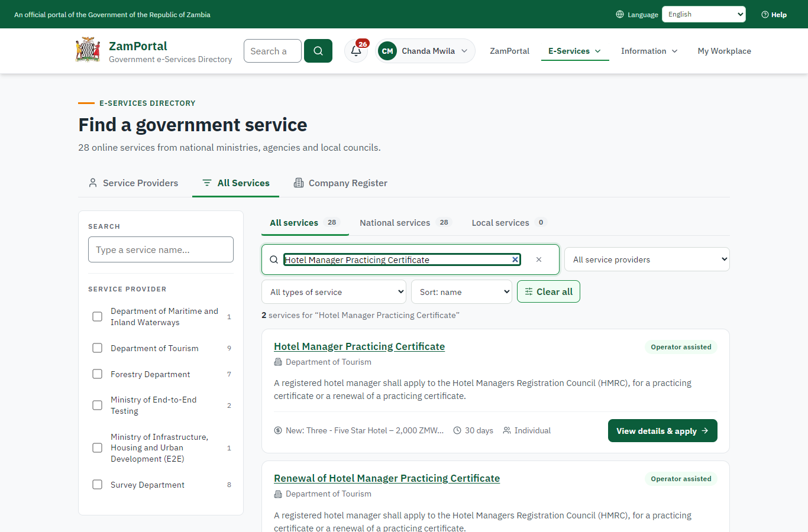The width and height of the screenshot is (808, 532).
Task: Click the fee coin icon next to New: Three
Action: (x=278, y=430)
